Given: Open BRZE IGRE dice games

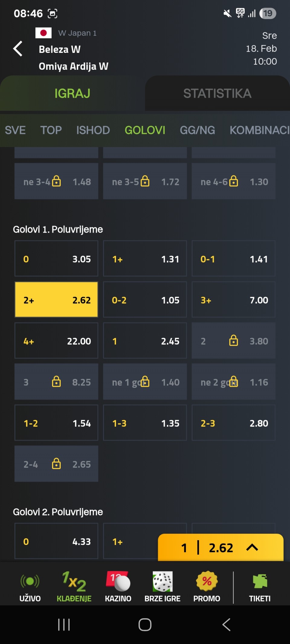Looking at the screenshot, I should tap(162, 587).
